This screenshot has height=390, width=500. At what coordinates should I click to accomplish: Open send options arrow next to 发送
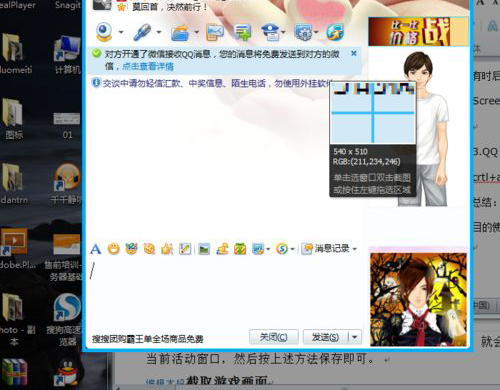[355, 337]
